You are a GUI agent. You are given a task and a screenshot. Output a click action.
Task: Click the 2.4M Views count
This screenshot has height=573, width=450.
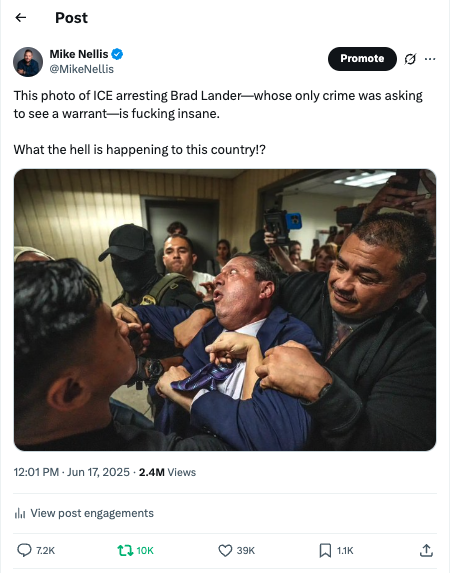(167, 472)
